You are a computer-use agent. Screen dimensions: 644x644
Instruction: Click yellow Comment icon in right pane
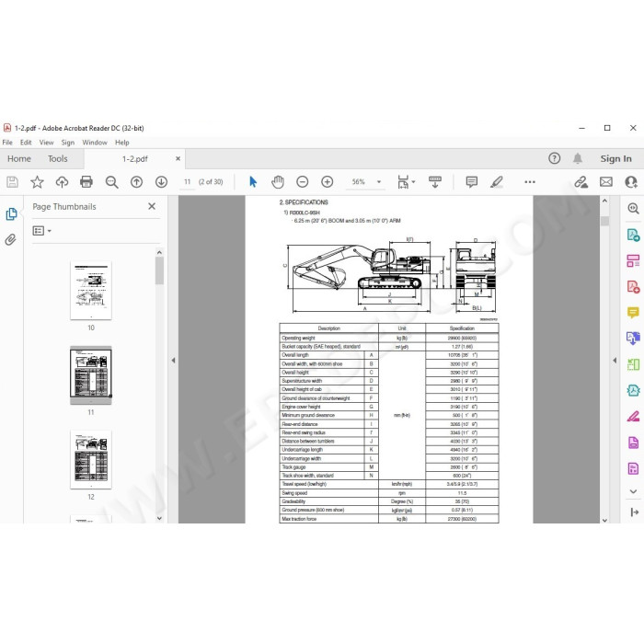point(633,313)
